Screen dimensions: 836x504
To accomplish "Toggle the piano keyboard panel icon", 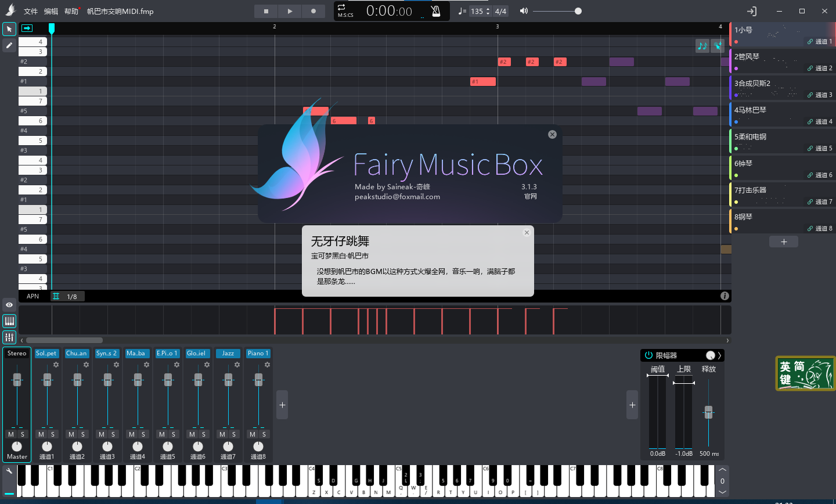I will 9,321.
